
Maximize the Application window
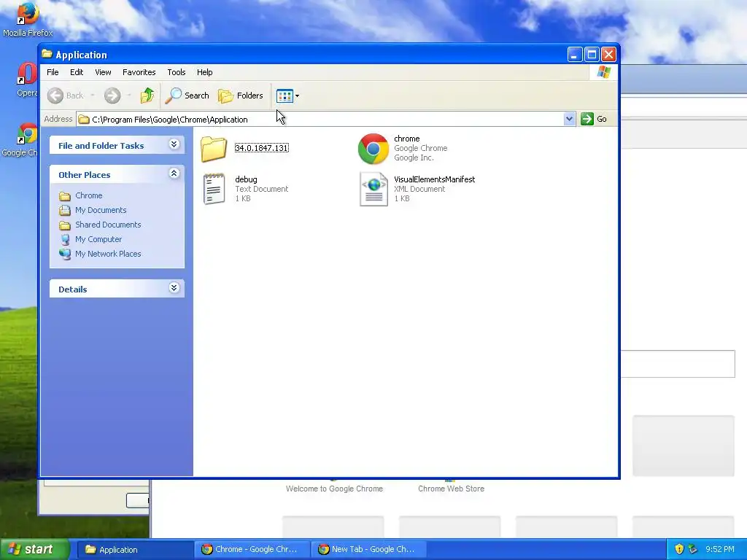(592, 55)
